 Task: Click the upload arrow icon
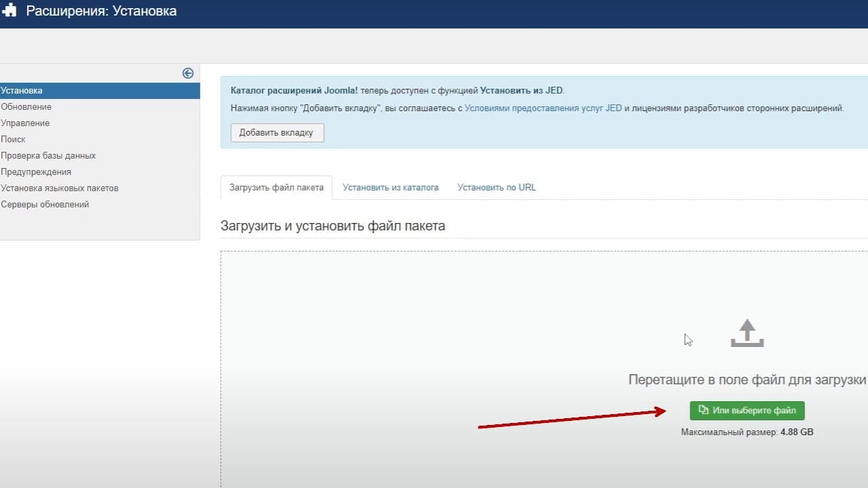[x=747, y=333]
